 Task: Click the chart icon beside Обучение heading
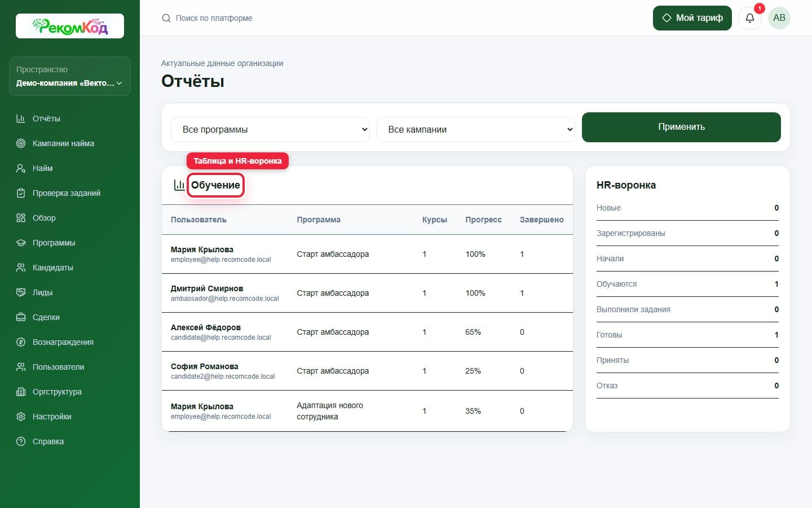[x=179, y=185]
